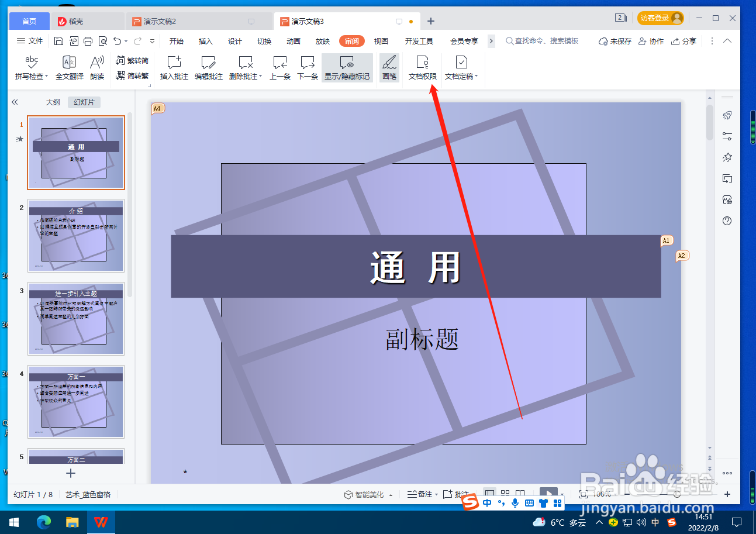Insert a new comment with 插入批注
This screenshot has width=756, height=534.
173,67
